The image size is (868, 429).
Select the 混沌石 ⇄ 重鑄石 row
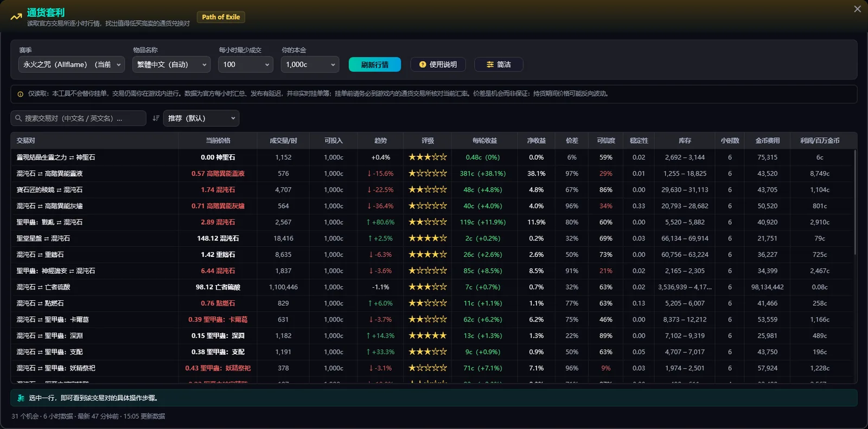click(x=432, y=255)
